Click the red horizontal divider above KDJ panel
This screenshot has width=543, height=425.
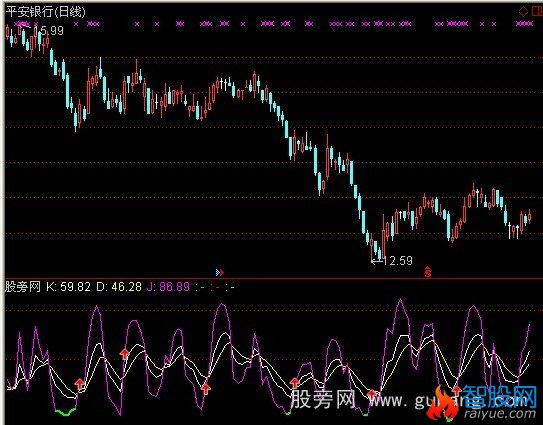(x=274, y=278)
